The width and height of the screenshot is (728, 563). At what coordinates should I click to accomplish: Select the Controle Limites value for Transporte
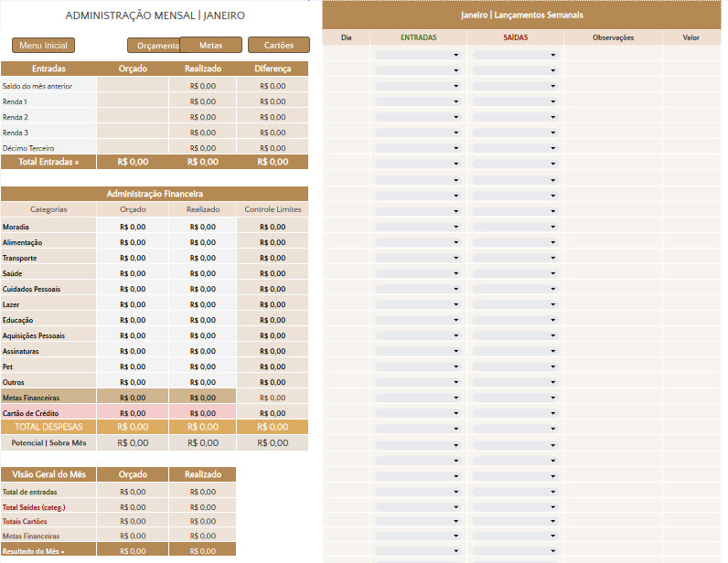coord(273,257)
